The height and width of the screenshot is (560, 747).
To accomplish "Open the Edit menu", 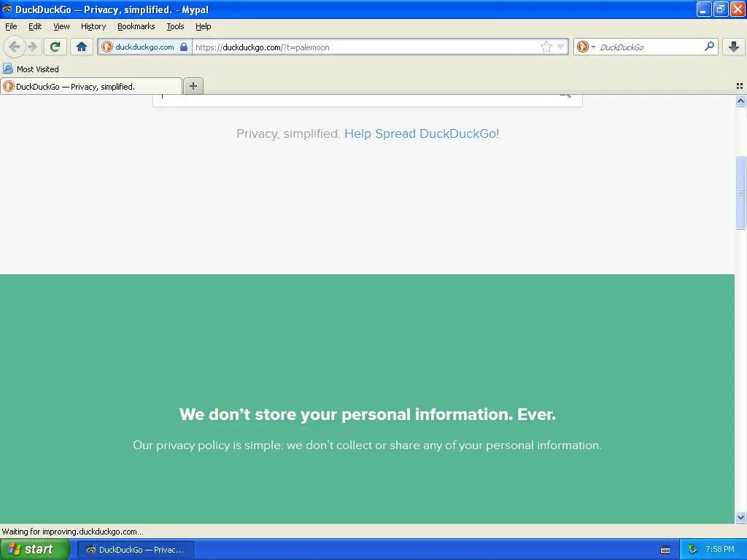I will (x=35, y=27).
